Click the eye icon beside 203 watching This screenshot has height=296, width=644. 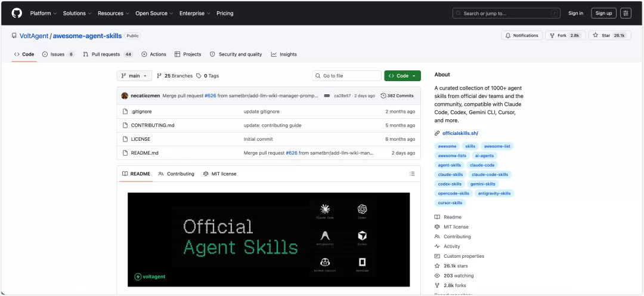tap(437, 276)
